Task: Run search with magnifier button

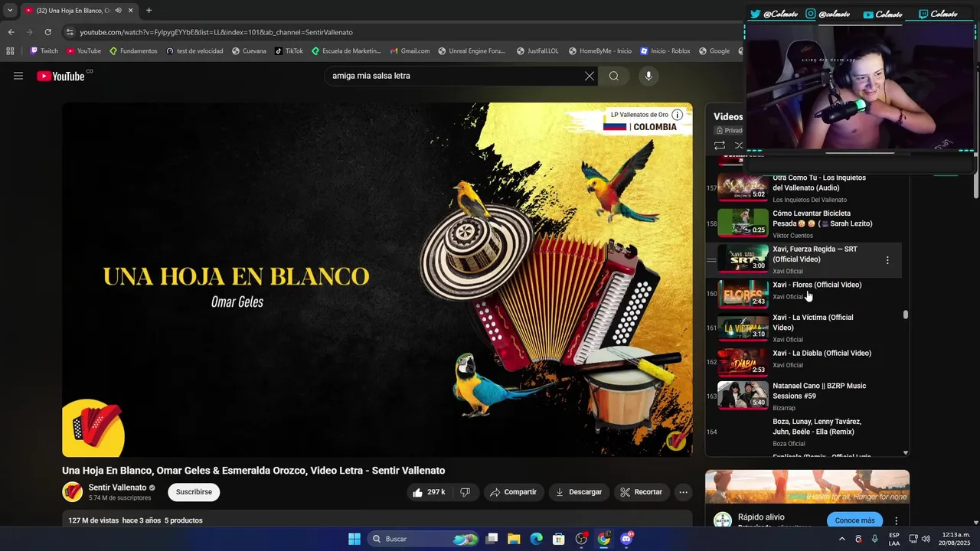Action: (614, 76)
